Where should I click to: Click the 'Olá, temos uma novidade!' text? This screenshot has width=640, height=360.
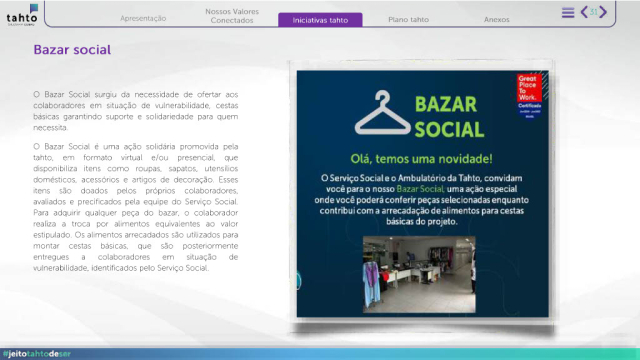421,159
